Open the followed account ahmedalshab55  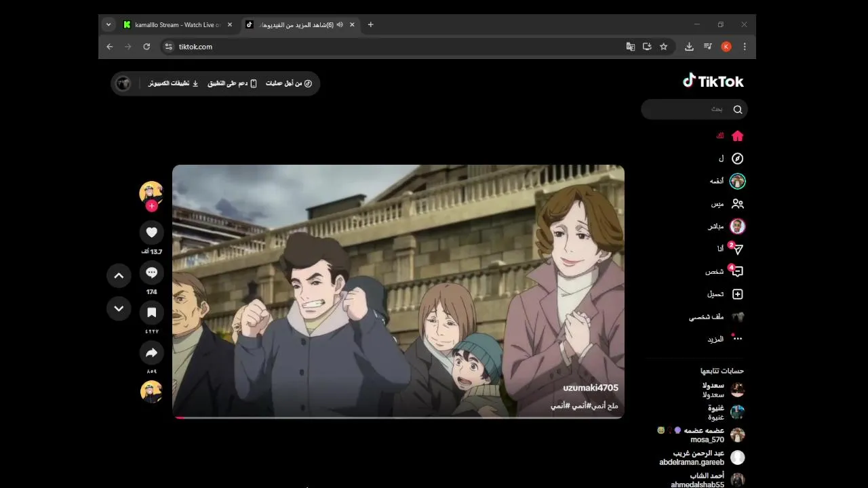tap(708, 480)
